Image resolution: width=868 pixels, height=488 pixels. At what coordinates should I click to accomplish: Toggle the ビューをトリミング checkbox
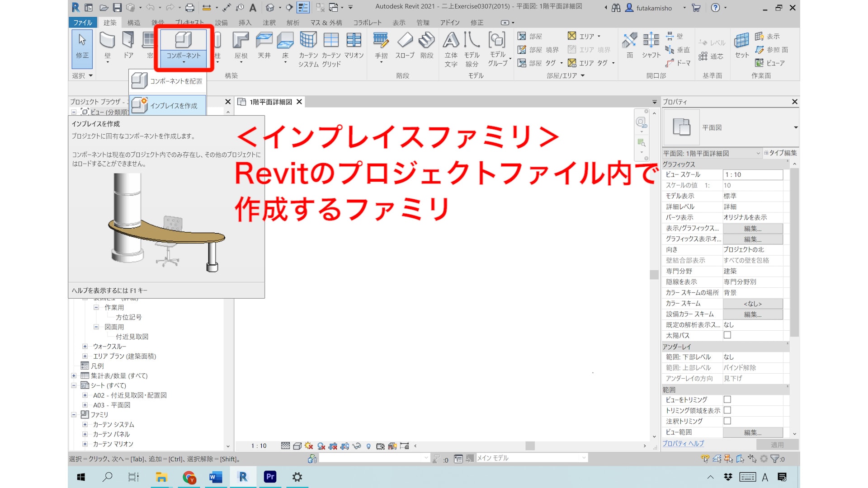(x=727, y=399)
